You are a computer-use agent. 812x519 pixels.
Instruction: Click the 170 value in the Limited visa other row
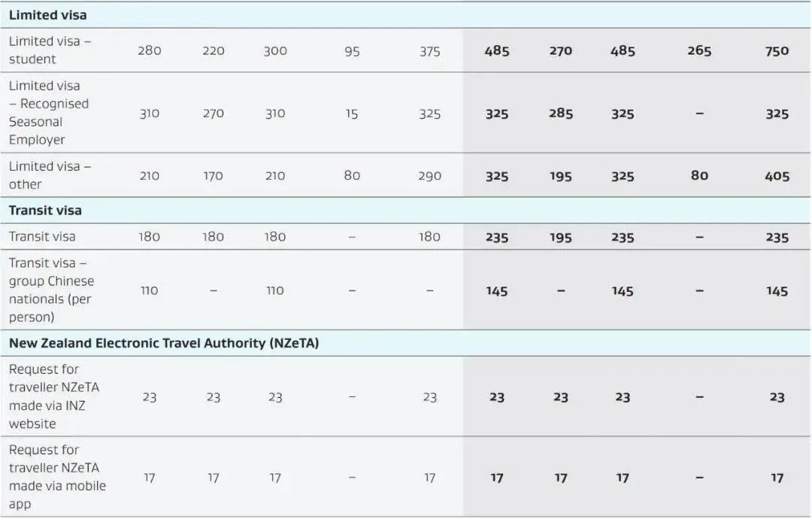click(213, 176)
